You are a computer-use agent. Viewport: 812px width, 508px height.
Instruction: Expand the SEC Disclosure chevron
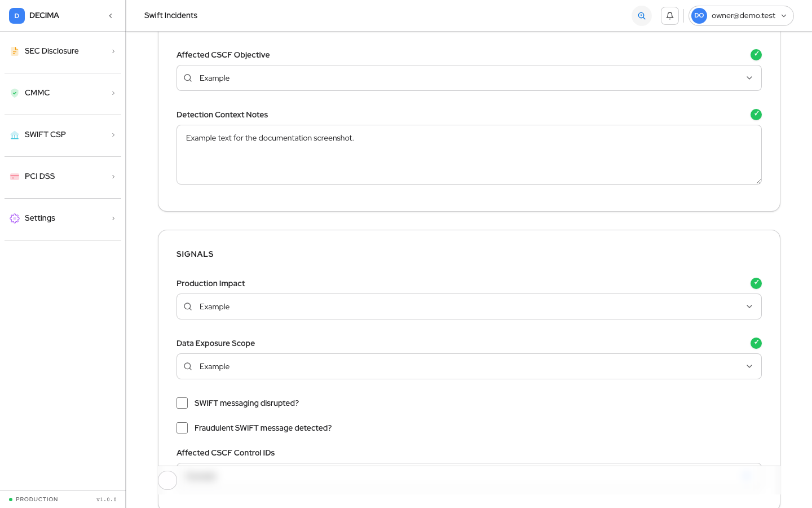pyautogui.click(x=113, y=51)
